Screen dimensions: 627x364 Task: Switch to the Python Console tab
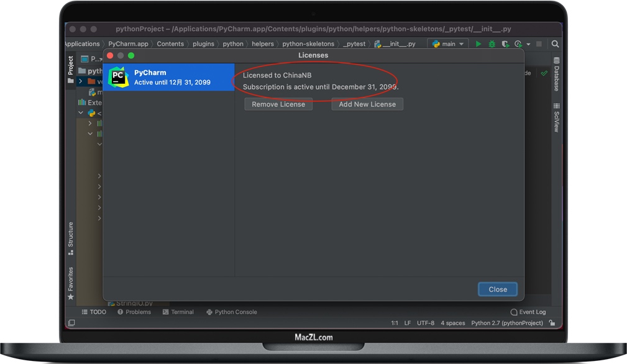tap(231, 312)
